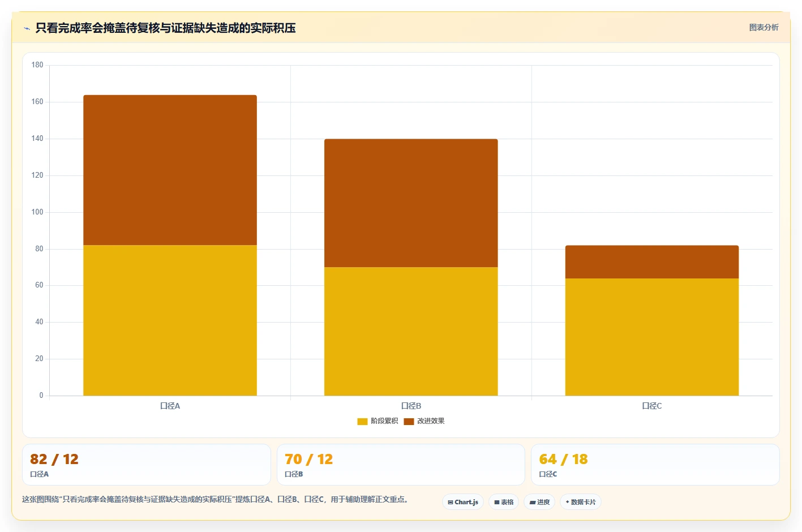Click the 口径C x-axis label
The width and height of the screenshot is (802, 532).
coord(652,406)
